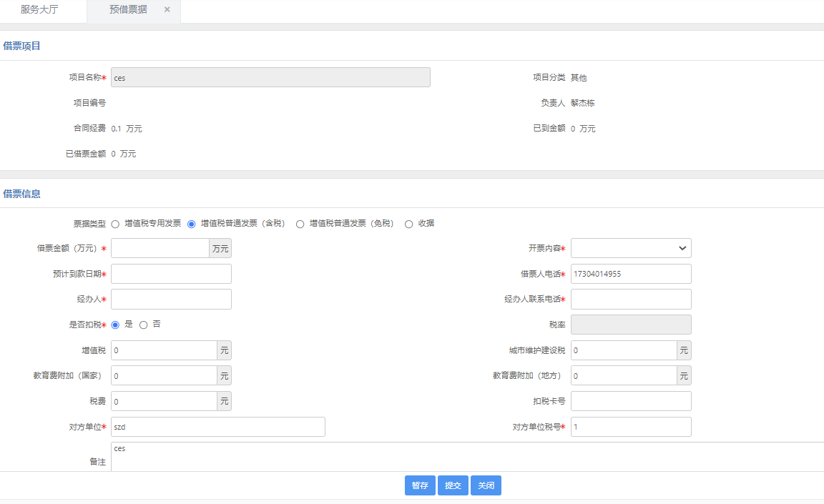The image size is (824, 504).
Task: Pick 收据 as the ticket type
Action: click(x=409, y=224)
